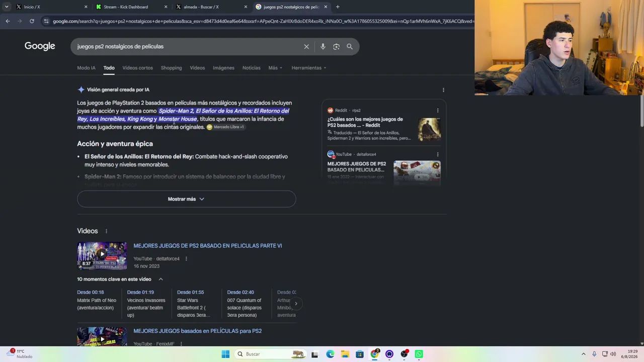The image size is (644, 362).
Task: Close the Kick Dashboard tab
Action: [x=166, y=7]
